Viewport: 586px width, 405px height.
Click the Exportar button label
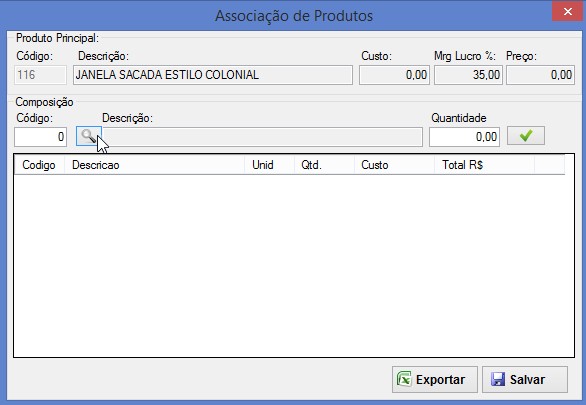(x=440, y=380)
